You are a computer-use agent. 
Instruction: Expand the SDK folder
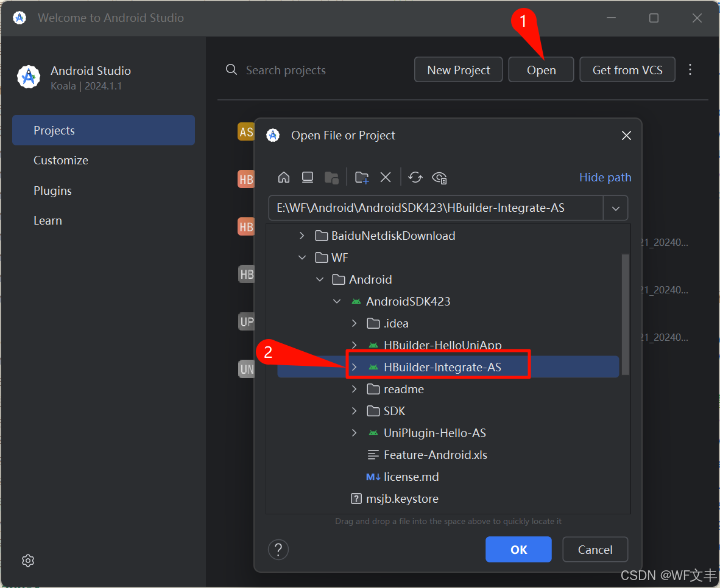coord(354,411)
